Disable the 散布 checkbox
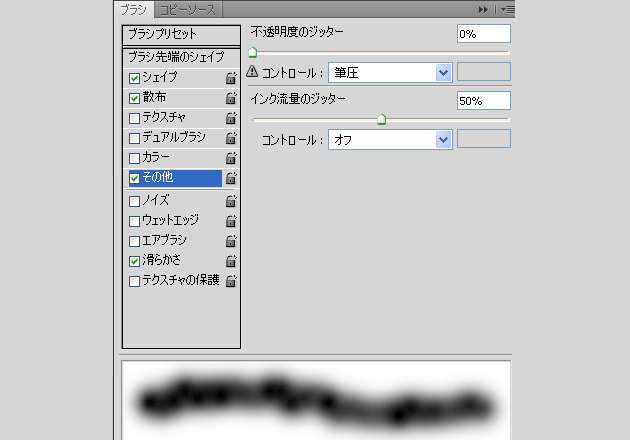630x440 pixels. (x=134, y=98)
